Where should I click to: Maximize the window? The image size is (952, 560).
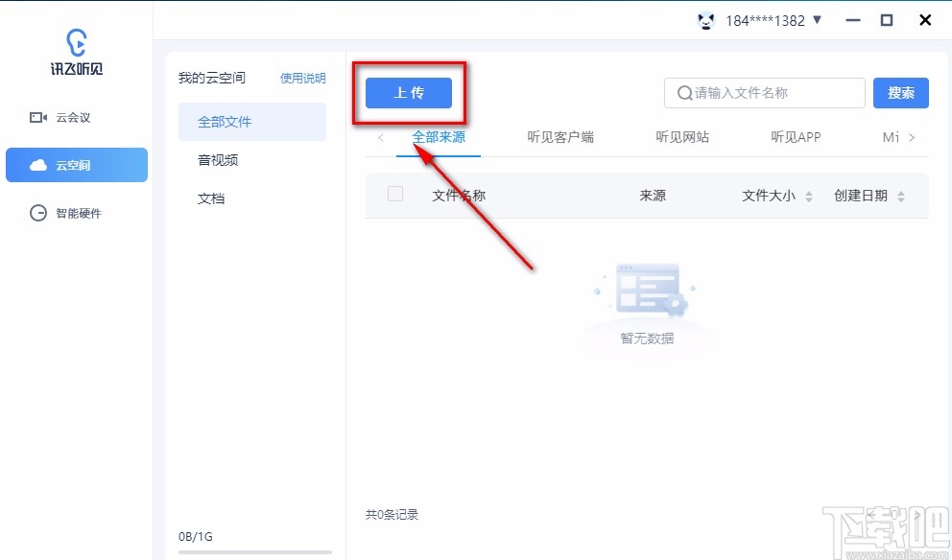(x=887, y=20)
